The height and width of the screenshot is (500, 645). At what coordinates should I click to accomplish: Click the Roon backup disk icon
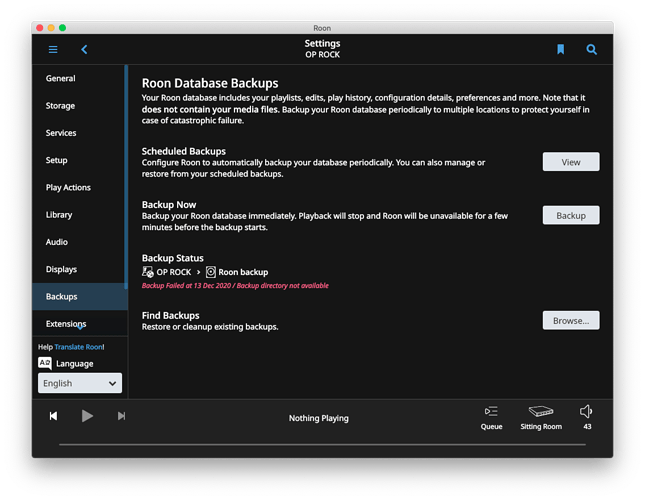coord(211,272)
